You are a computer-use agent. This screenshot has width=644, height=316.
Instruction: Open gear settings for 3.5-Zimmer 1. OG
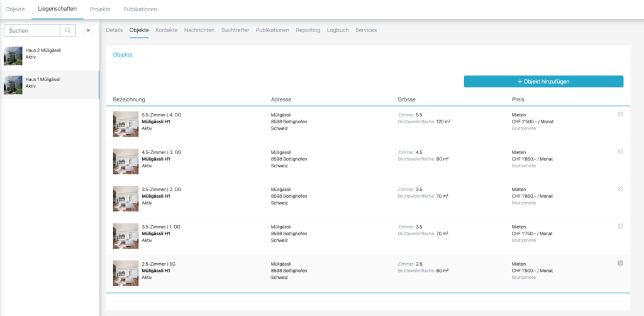click(620, 226)
